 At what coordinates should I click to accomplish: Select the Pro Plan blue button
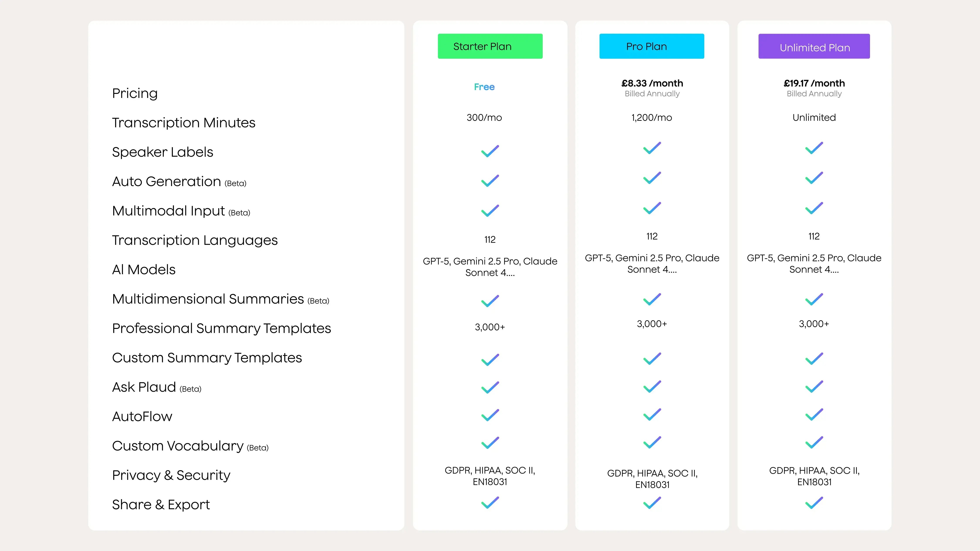coord(651,46)
